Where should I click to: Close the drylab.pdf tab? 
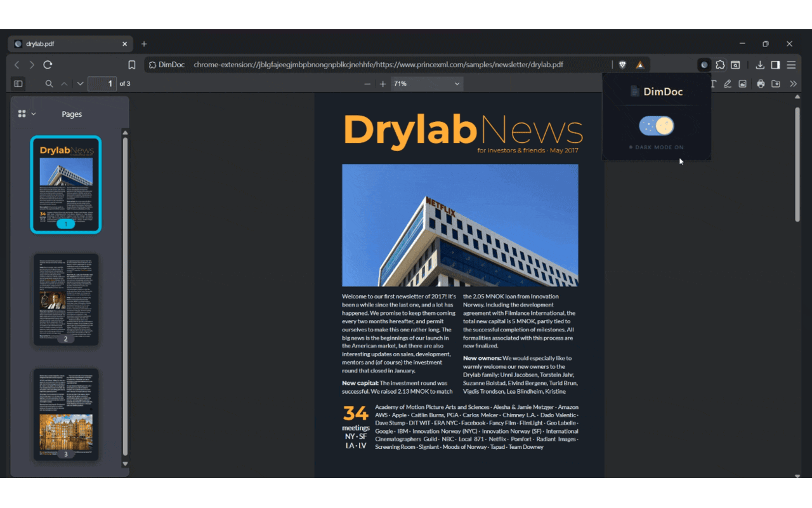coord(125,44)
